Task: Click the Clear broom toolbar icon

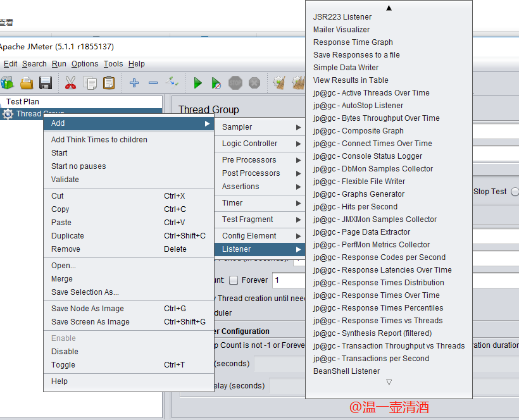Action: point(279,83)
